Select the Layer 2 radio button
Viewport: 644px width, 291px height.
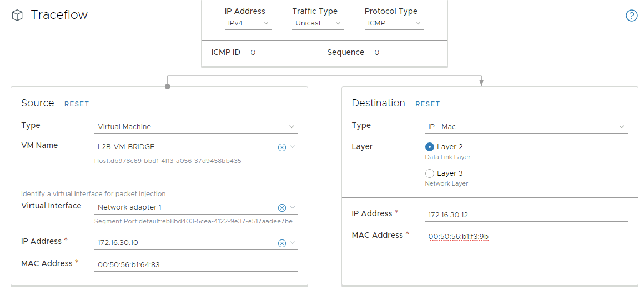click(x=429, y=147)
